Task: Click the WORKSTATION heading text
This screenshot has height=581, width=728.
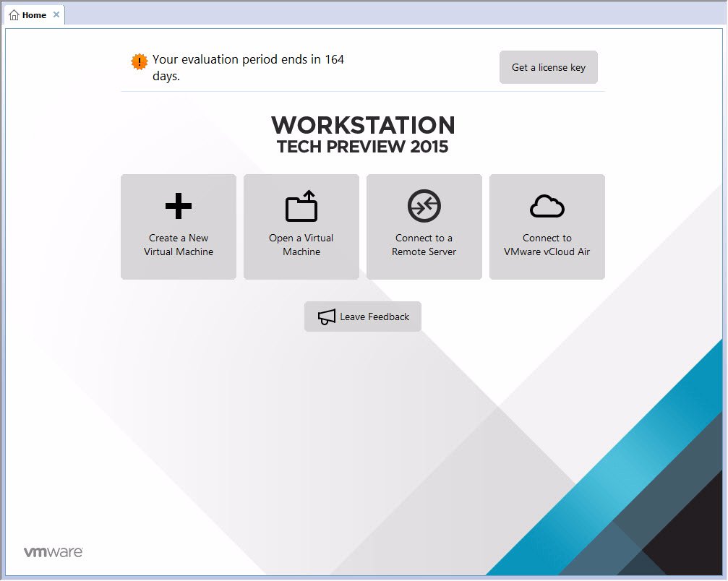Action: pyautogui.click(x=363, y=125)
